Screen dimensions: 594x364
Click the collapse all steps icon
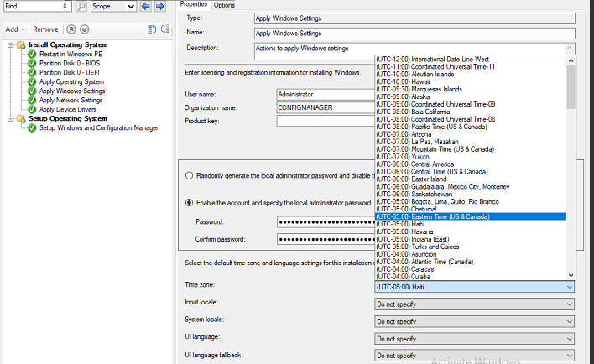165,29
